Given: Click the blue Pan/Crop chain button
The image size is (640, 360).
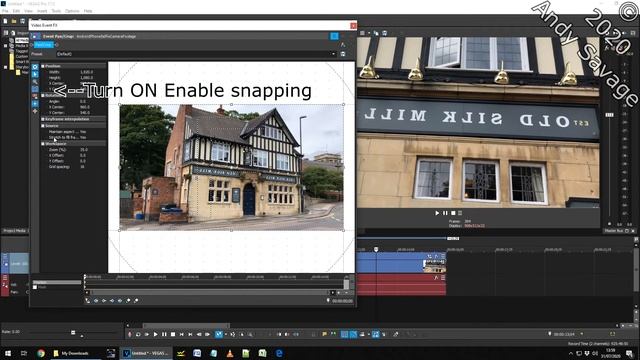Looking at the screenshot, I should point(43,44).
